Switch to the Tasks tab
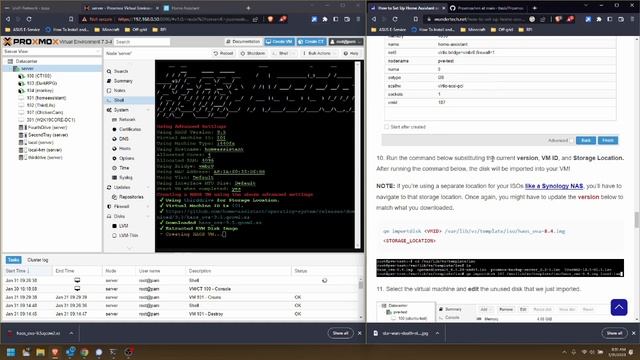The height and width of the screenshot is (360, 640). pos(13,260)
